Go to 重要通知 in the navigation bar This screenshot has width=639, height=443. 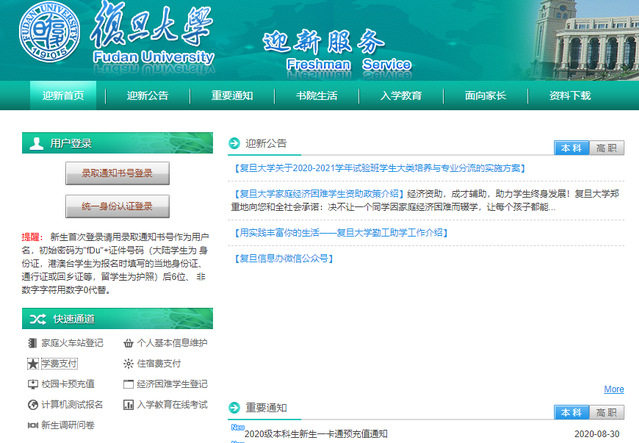[232, 95]
